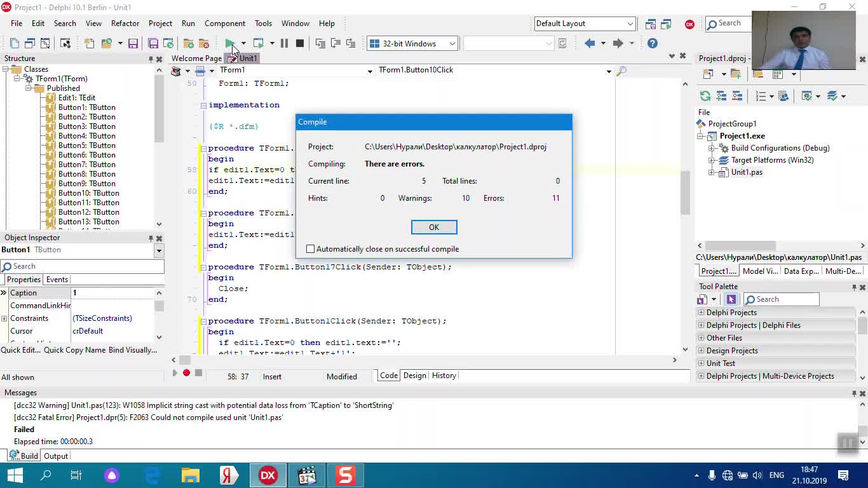
Task: Click the Program Reset stop icon
Action: pyautogui.click(x=300, y=43)
